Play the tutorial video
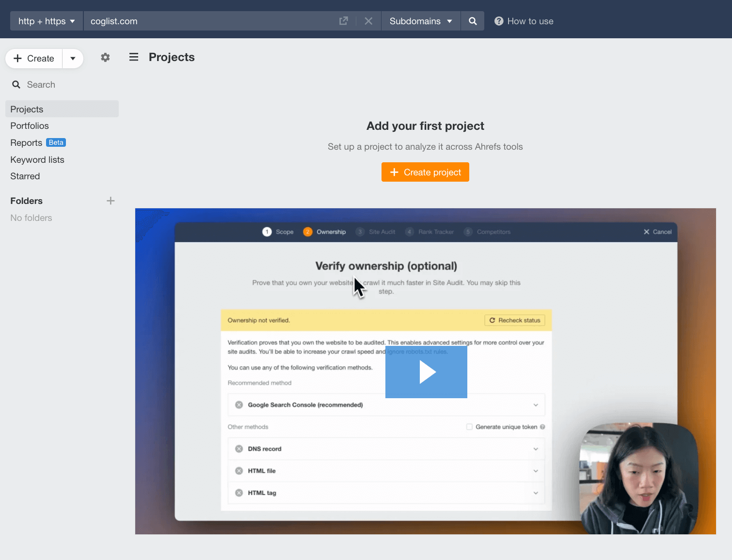 [426, 372]
